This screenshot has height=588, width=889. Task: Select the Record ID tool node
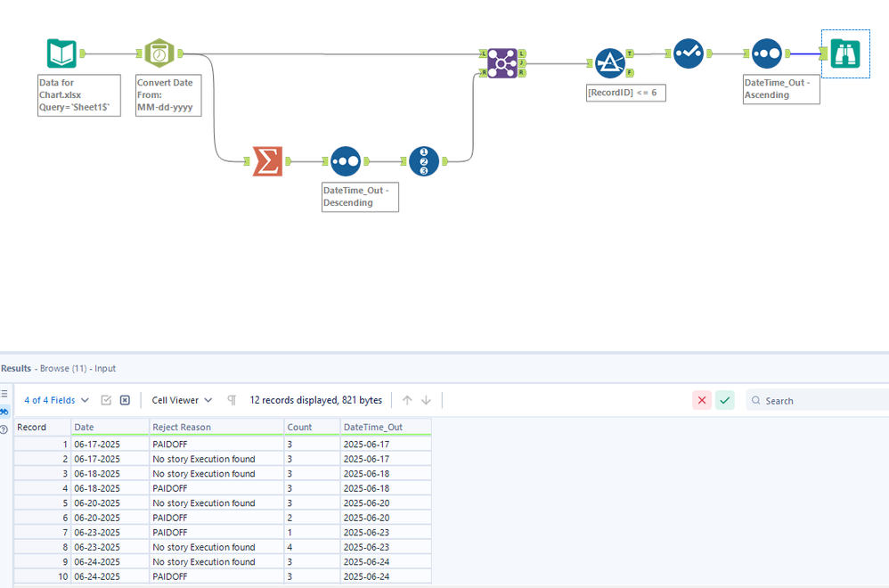pos(423,161)
